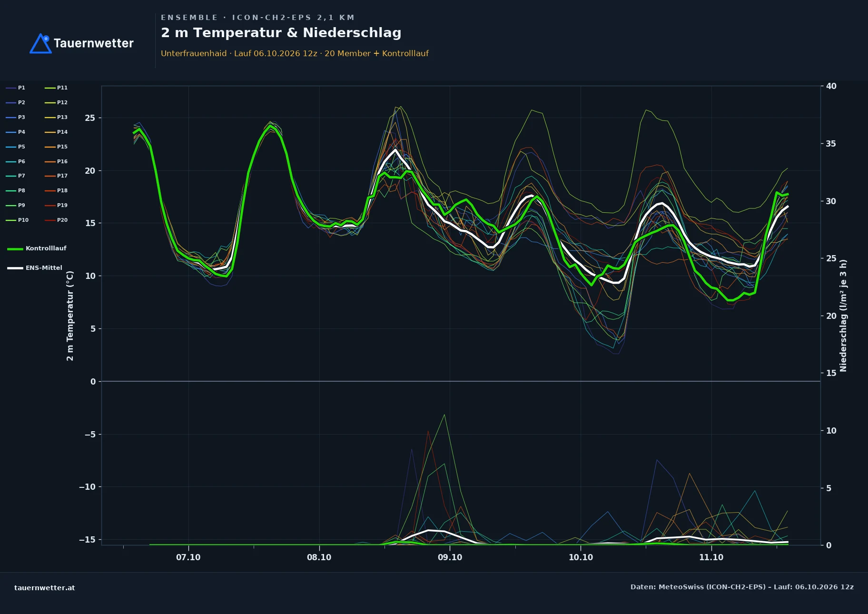Screen dimensions: 868x614
Task: Toggle the P12 legend entry
Action: point(56,102)
